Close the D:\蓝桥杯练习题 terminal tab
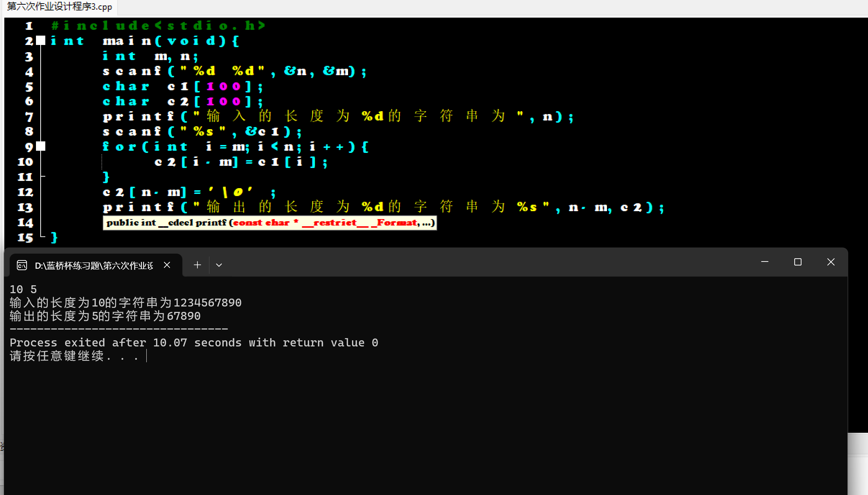Image resolution: width=868 pixels, height=495 pixels. [x=167, y=265]
